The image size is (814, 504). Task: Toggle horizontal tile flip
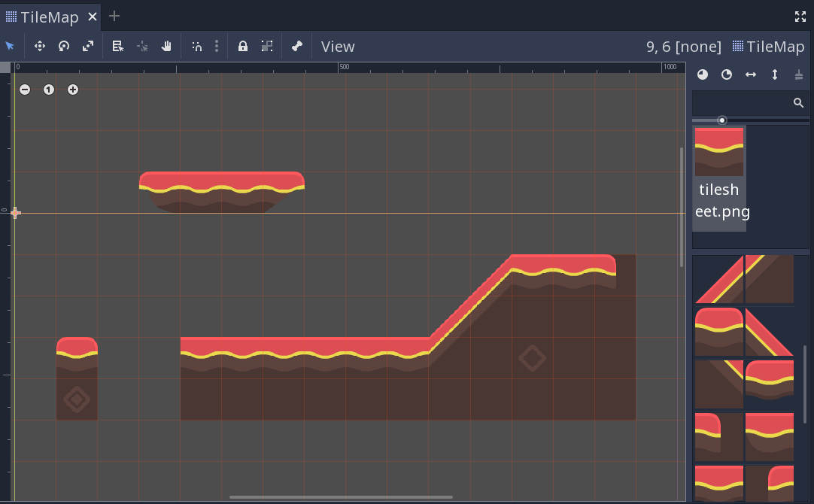coord(751,74)
